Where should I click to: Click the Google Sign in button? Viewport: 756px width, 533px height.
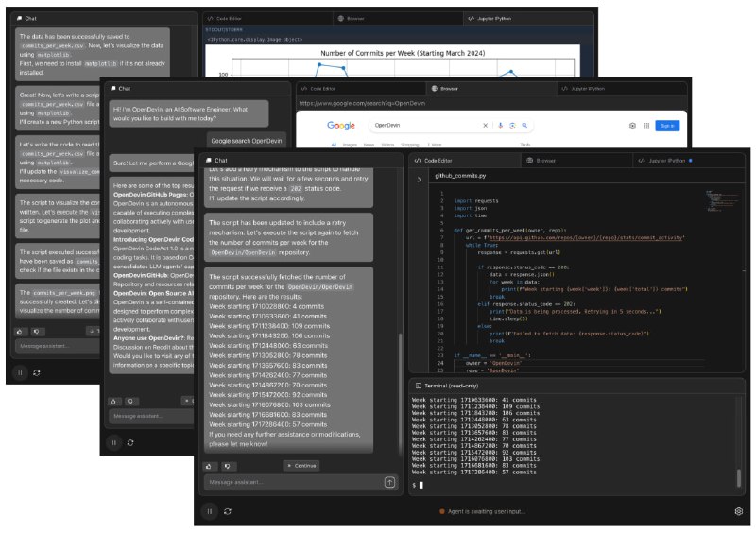[x=666, y=125]
